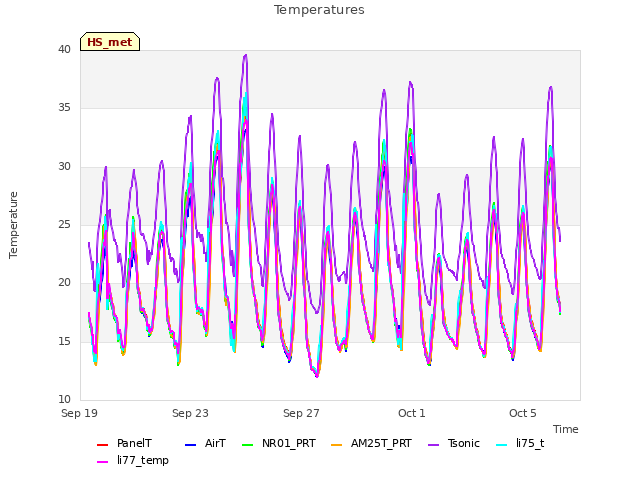Click the red PanelT legend swatch
Image resolution: width=640 pixels, height=480 pixels.
coord(102,444)
